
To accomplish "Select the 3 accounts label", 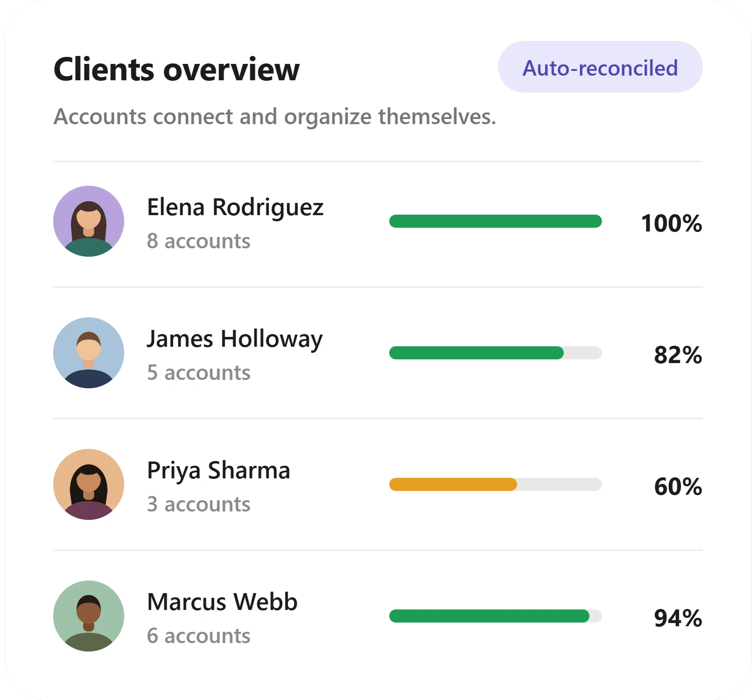I will point(199,504).
